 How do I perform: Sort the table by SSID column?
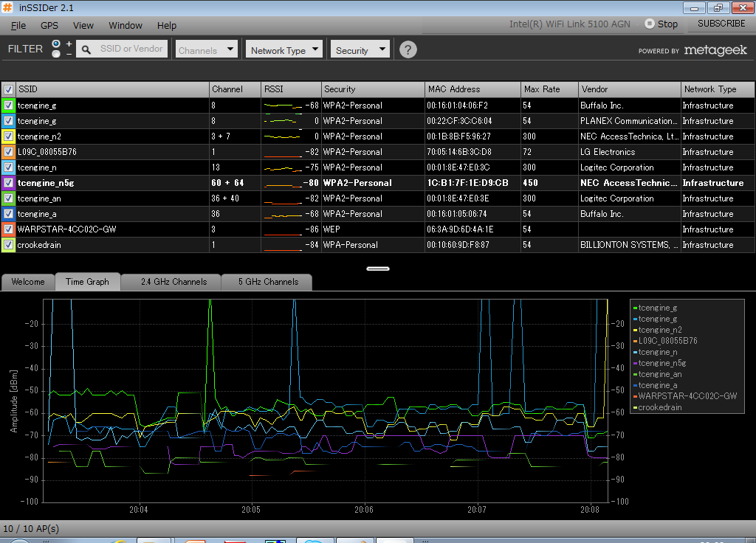[x=112, y=89]
